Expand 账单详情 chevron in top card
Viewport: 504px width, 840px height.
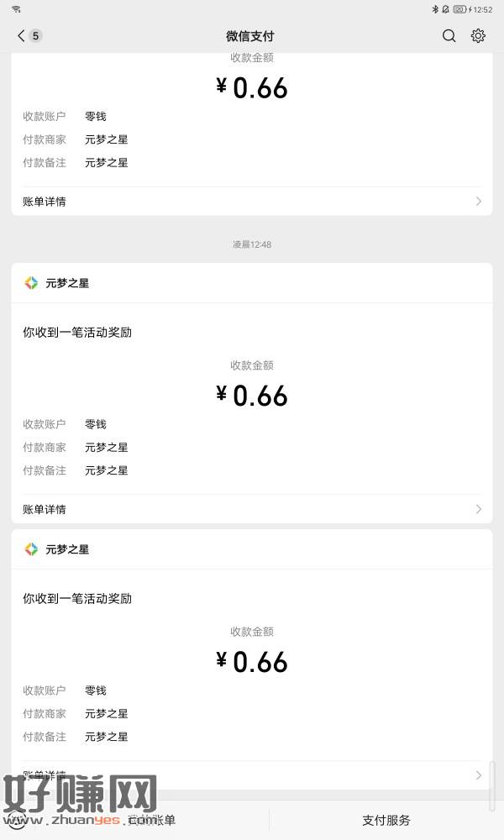pyautogui.click(x=479, y=202)
